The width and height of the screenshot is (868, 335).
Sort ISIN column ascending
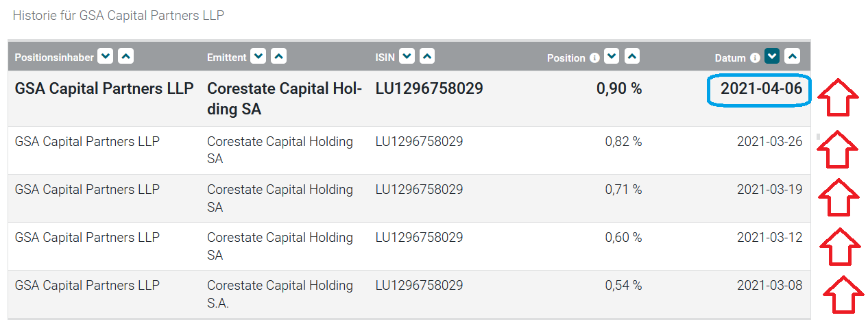point(427,57)
